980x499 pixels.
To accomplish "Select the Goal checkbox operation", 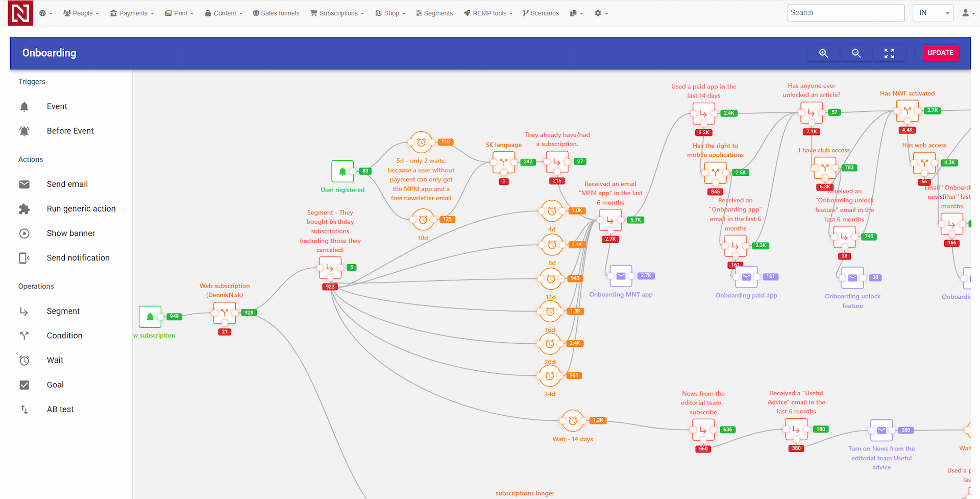I will click(x=24, y=385).
